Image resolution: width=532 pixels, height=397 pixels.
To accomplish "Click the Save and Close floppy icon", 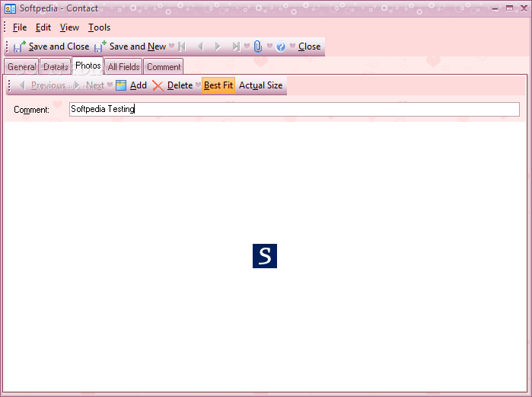I will tap(19, 46).
